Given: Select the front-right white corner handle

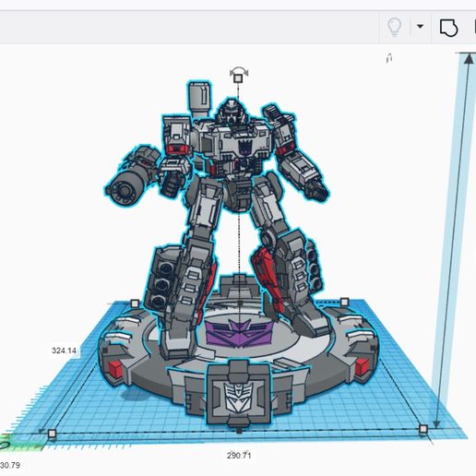Looking at the screenshot, I should 423,429.
